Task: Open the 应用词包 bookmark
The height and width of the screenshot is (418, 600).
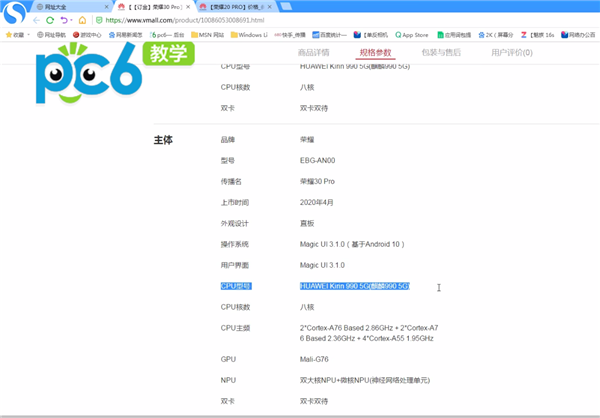Action: (x=454, y=35)
